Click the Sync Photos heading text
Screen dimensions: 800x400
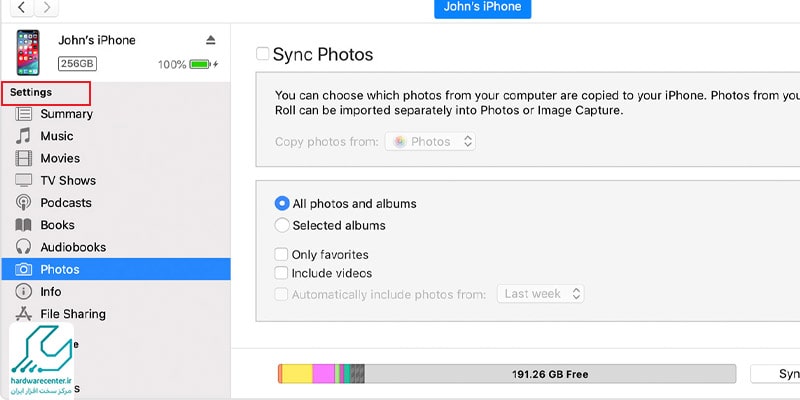point(323,55)
